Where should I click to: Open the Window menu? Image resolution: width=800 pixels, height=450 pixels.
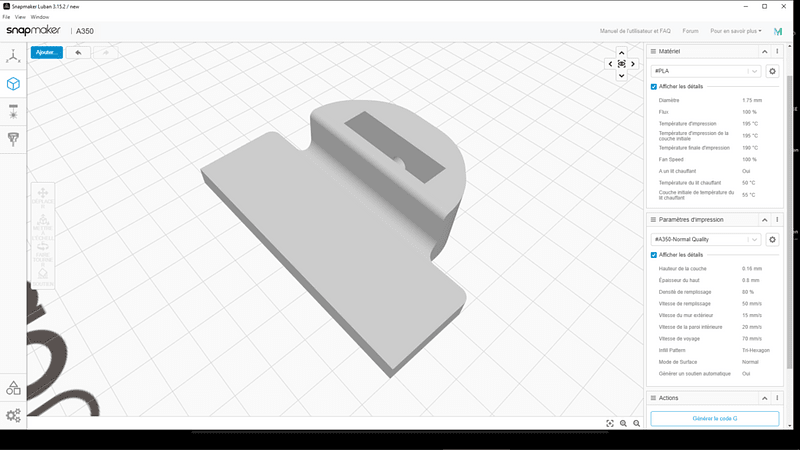[40, 17]
